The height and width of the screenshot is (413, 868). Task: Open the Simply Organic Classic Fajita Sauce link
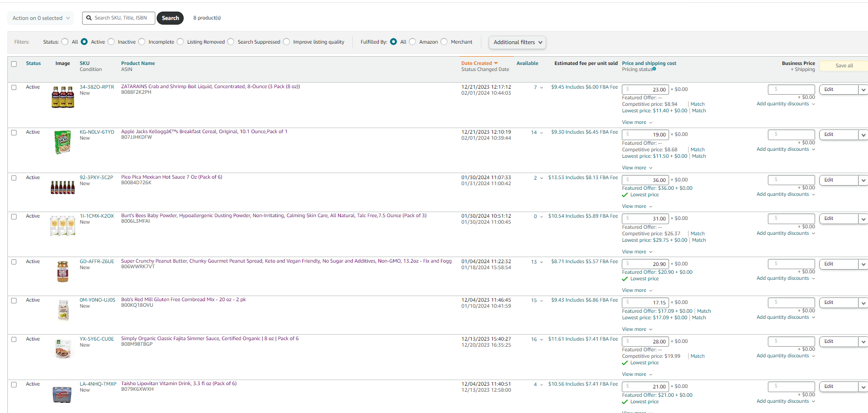coord(210,339)
